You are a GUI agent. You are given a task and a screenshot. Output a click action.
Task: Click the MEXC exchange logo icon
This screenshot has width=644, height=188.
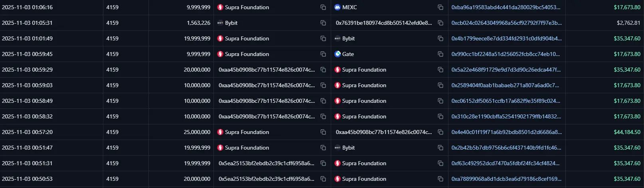pyautogui.click(x=338, y=7)
